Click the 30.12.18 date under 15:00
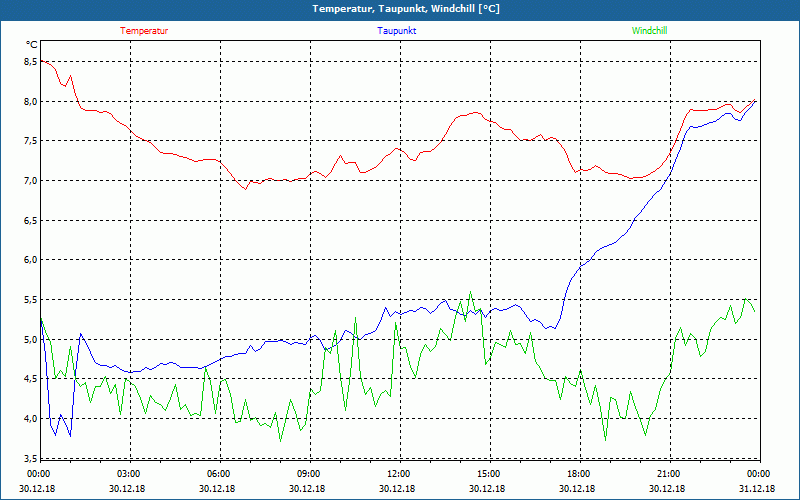800x500 pixels. [488, 488]
